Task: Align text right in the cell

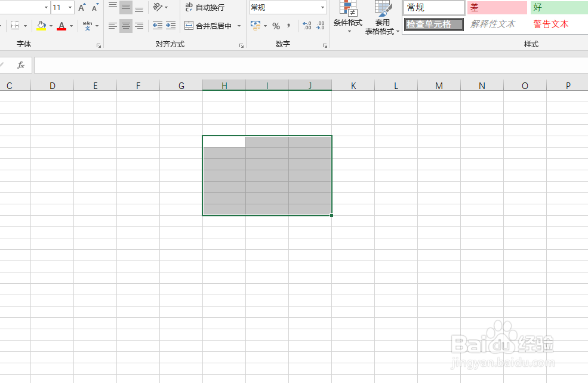Action: point(139,26)
